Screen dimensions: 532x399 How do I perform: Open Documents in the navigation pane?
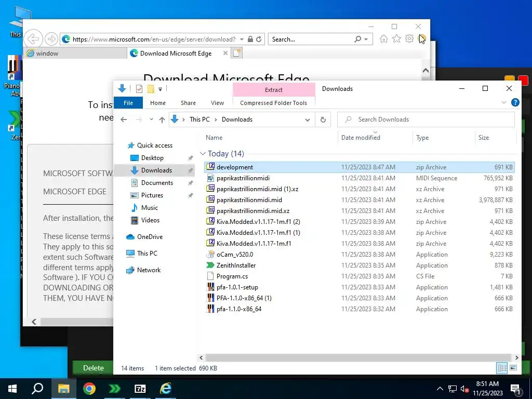(157, 182)
